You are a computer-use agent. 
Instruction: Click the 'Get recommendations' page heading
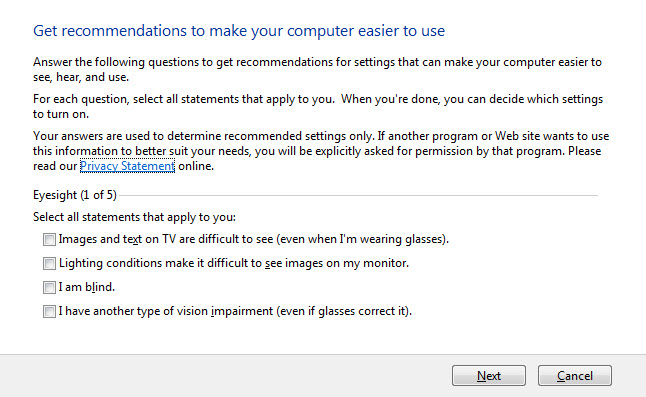pos(239,31)
